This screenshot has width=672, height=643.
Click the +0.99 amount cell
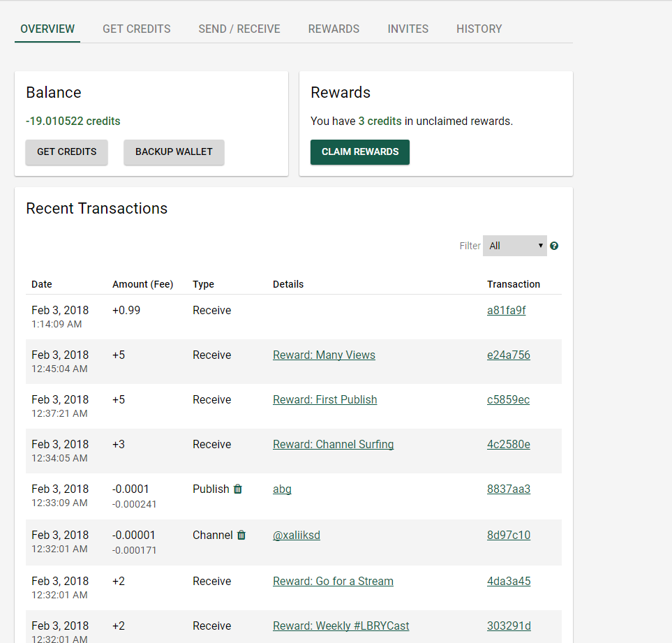coord(126,310)
